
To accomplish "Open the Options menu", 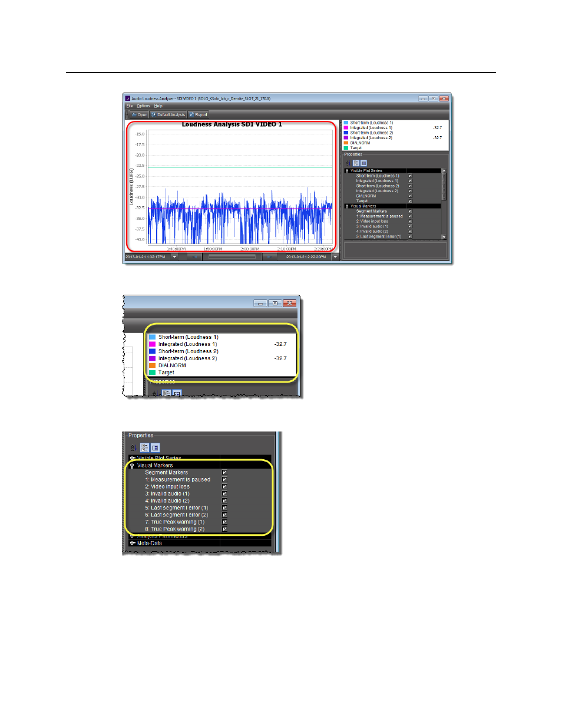I will click(144, 106).
